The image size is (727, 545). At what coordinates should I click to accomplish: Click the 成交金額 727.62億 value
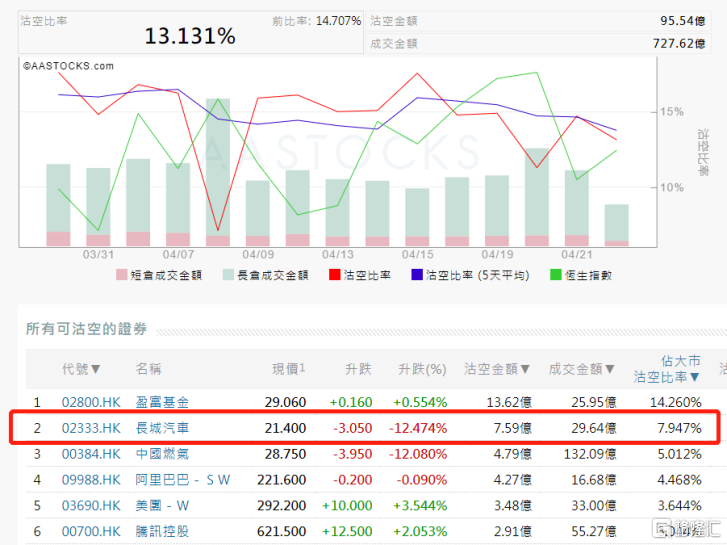679,44
